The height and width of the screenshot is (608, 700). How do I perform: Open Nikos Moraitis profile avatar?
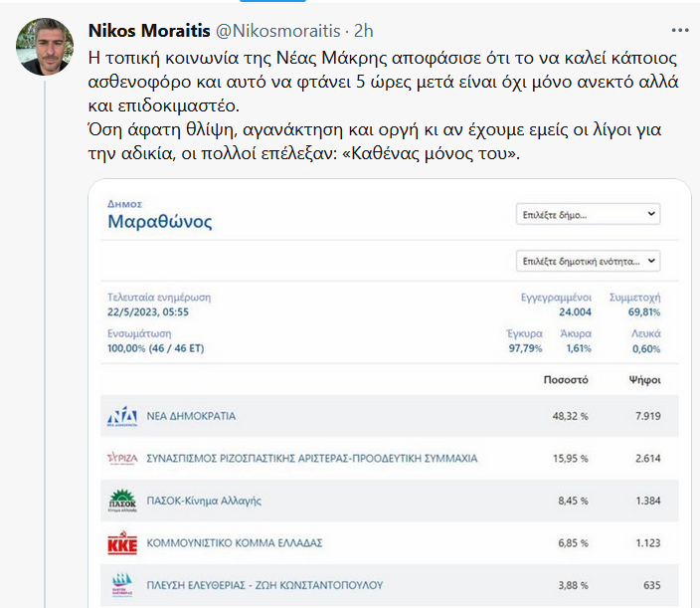45,47
